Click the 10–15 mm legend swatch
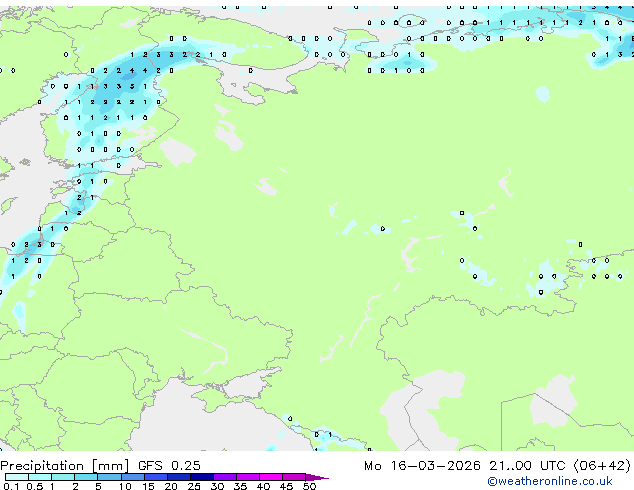 point(133,477)
